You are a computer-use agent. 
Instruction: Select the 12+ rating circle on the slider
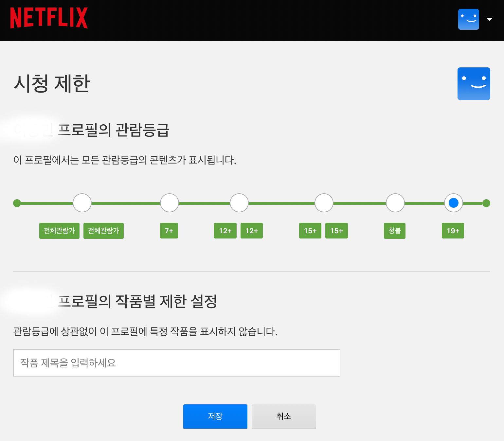(x=239, y=203)
